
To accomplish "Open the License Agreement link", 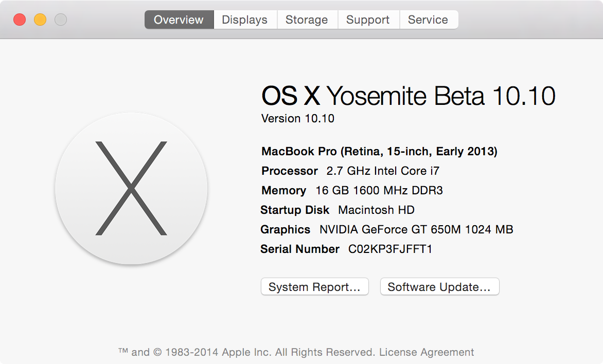I will tap(427, 352).
